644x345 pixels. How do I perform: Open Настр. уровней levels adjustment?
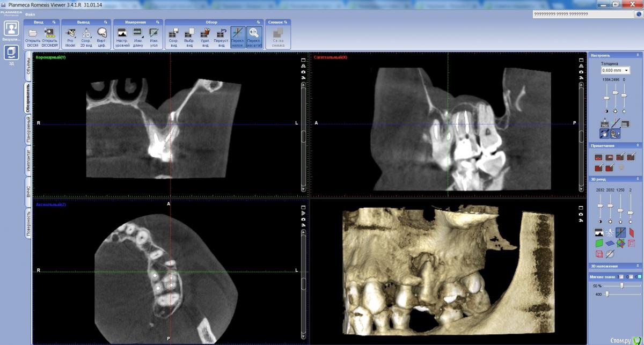point(122,33)
